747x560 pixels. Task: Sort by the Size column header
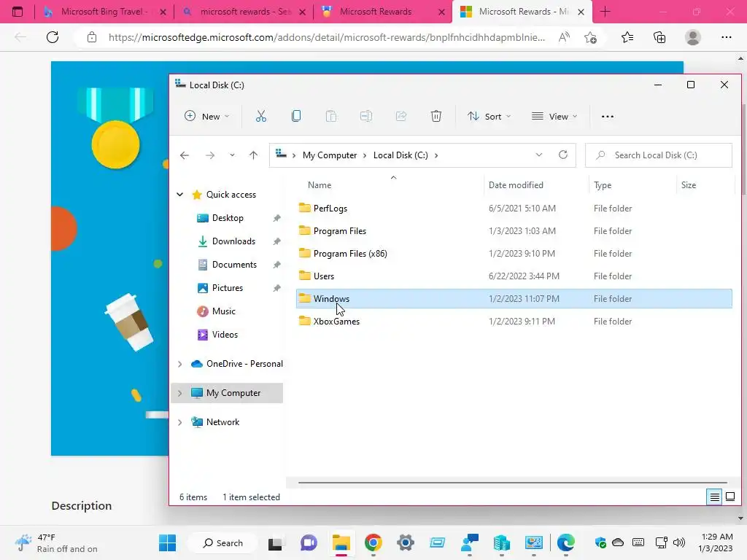[689, 185]
